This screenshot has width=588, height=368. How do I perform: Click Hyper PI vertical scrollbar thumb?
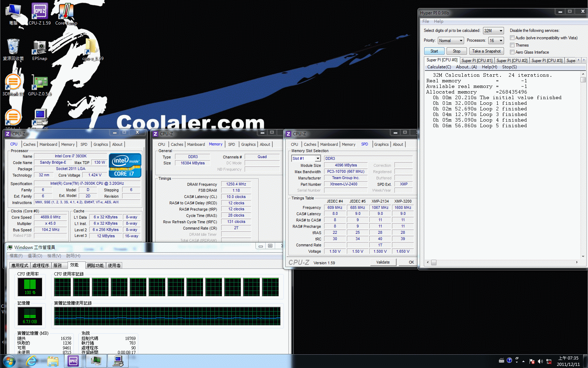click(x=583, y=80)
